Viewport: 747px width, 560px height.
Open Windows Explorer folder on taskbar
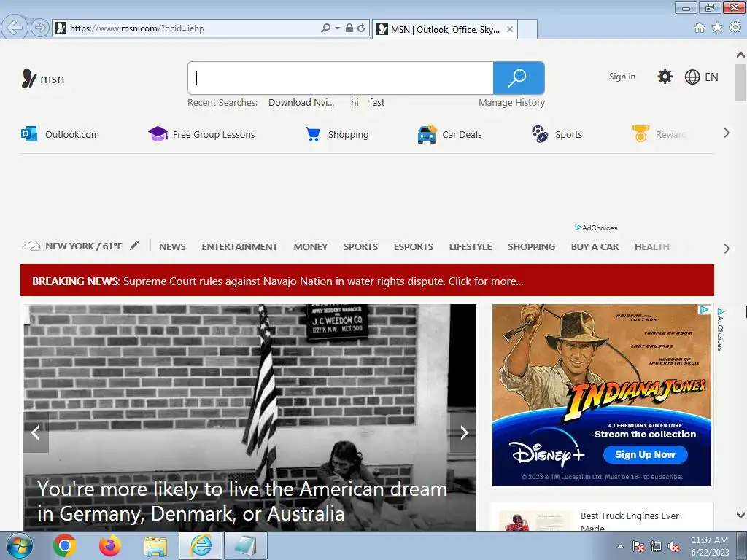click(x=155, y=546)
